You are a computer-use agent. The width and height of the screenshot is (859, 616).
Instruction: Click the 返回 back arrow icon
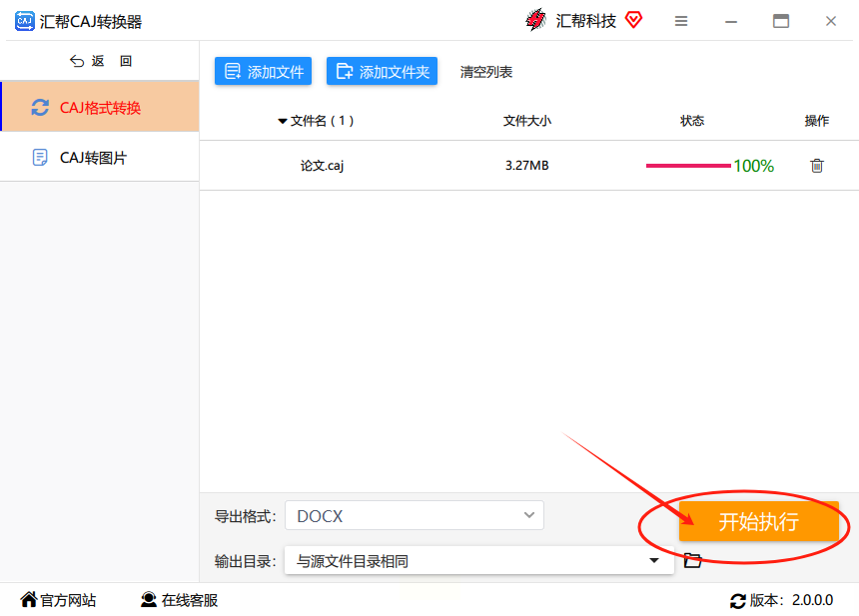click(77, 61)
